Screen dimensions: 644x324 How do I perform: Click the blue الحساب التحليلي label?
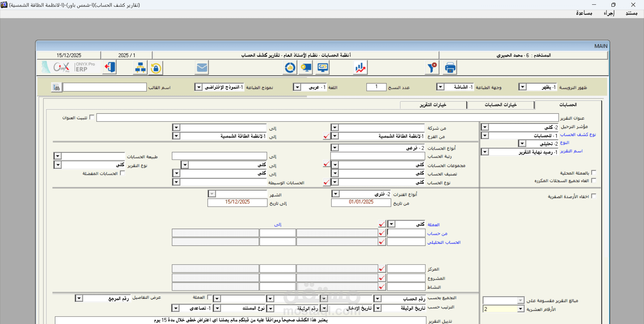444,242
